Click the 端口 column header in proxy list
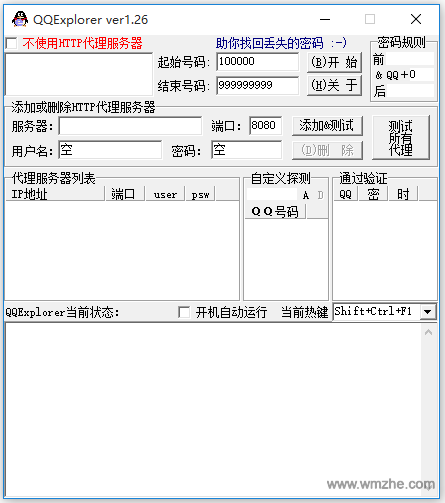This screenshot has height=503, width=445. 125,194
